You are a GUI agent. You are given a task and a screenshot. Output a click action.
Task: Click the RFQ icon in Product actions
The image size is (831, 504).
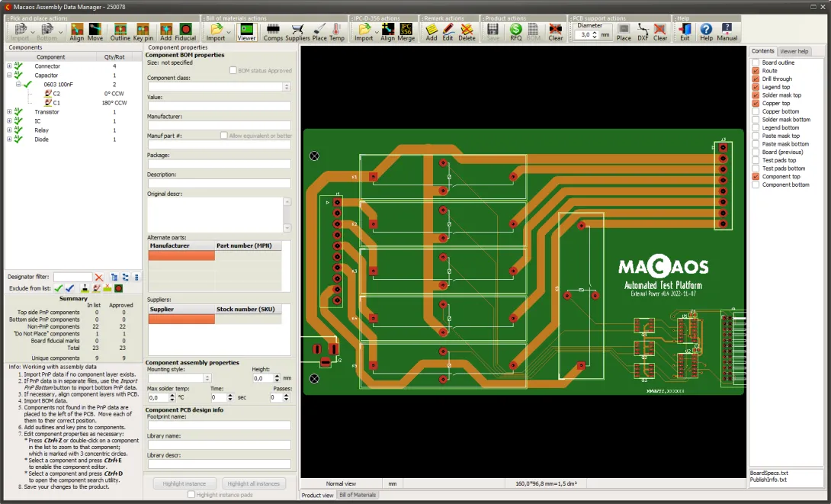515,32
